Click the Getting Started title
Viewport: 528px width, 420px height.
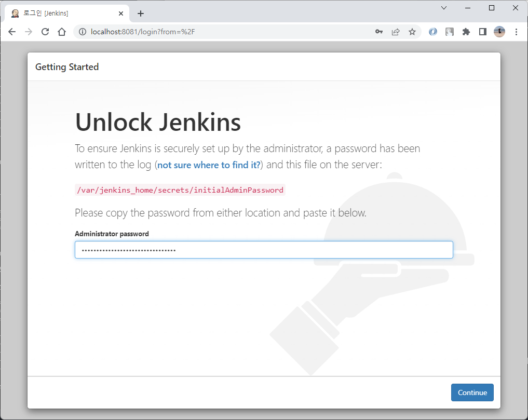click(67, 67)
